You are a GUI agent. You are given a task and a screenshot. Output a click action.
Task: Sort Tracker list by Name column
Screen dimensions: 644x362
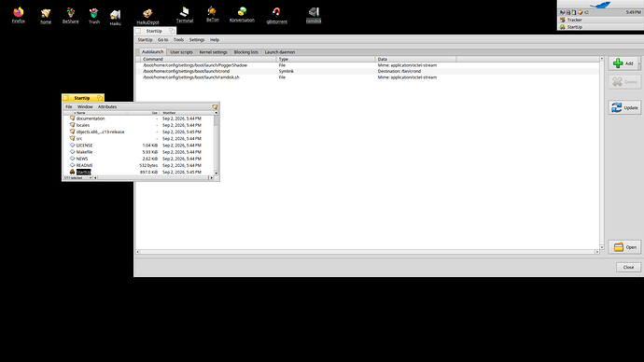pyautogui.click(x=100, y=113)
